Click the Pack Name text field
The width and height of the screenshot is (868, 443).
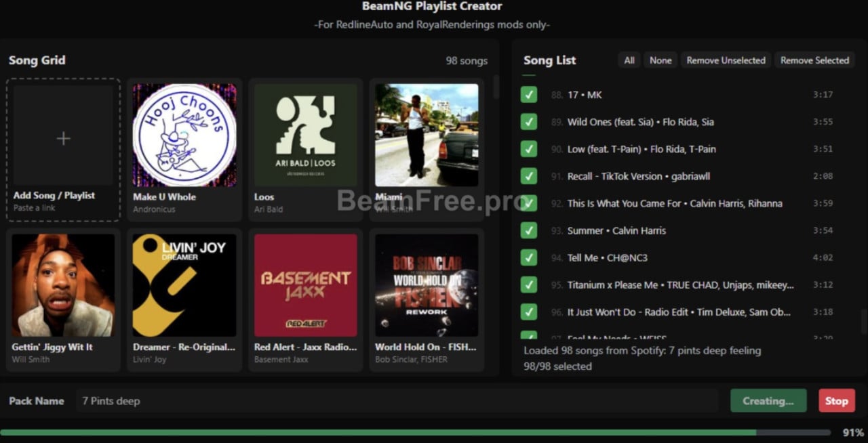pos(397,401)
